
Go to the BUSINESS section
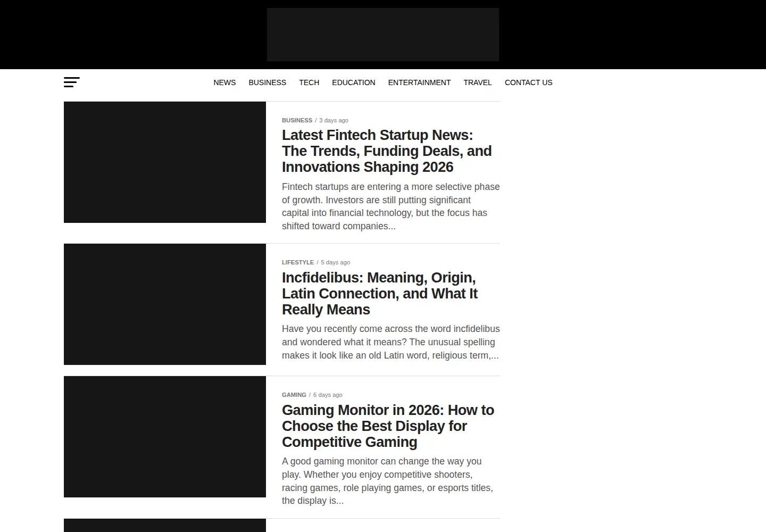click(x=267, y=82)
